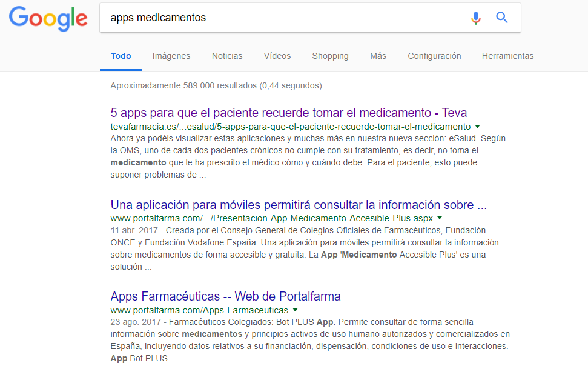
Task: Open the Noticias tab
Action: tap(227, 56)
